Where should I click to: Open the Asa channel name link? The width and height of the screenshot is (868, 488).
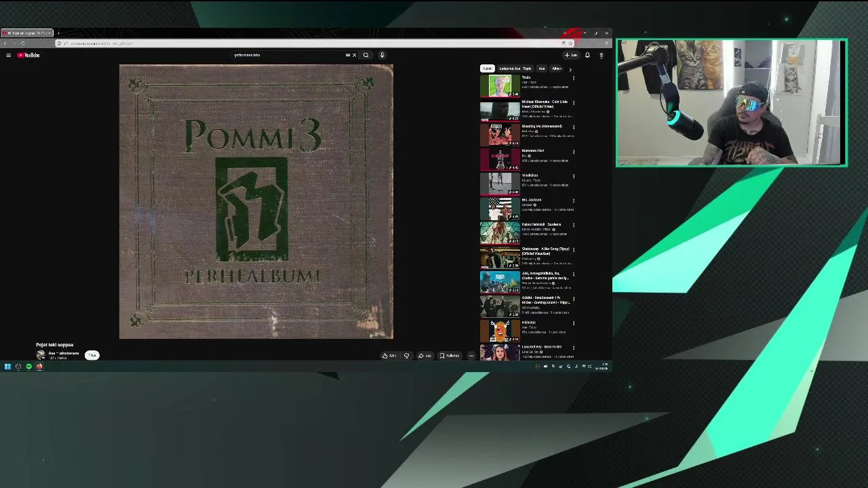coord(64,353)
